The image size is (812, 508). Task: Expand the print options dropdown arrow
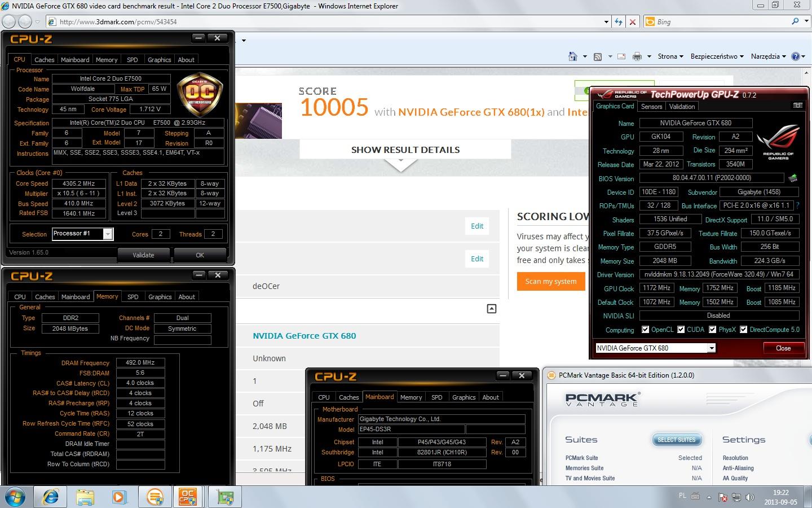649,56
